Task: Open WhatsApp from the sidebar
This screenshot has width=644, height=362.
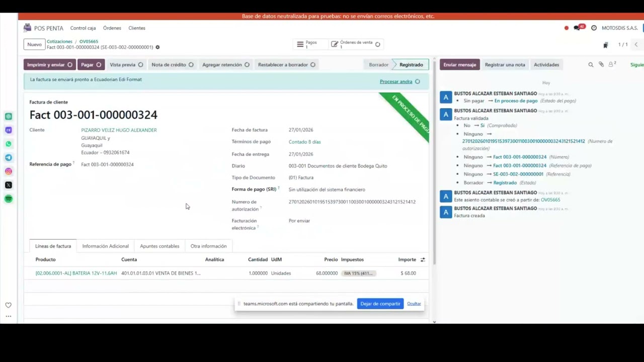Action: point(9,144)
